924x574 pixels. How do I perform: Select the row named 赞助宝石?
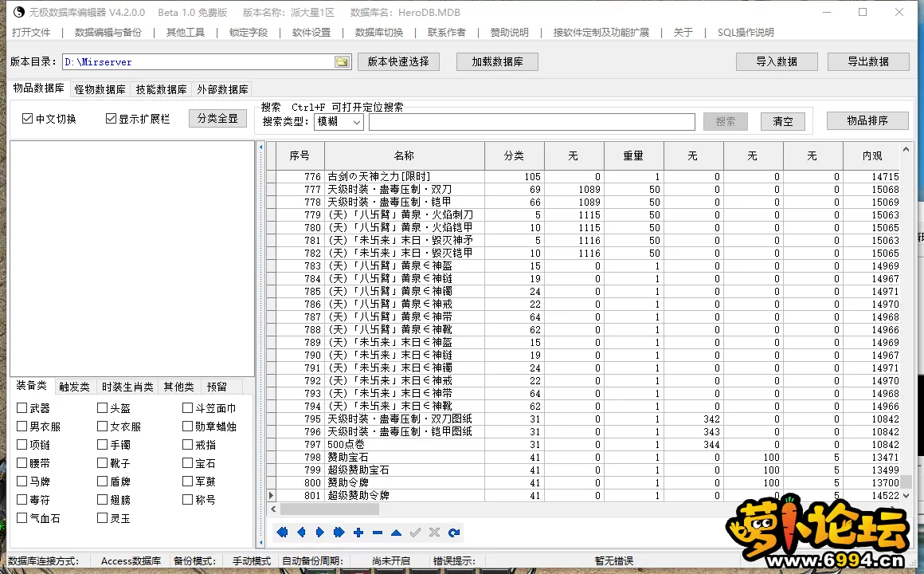point(583,457)
